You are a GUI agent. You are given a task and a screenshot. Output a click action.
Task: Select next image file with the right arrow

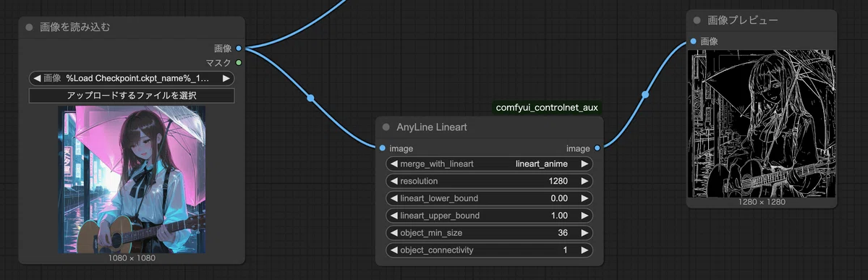click(x=226, y=78)
